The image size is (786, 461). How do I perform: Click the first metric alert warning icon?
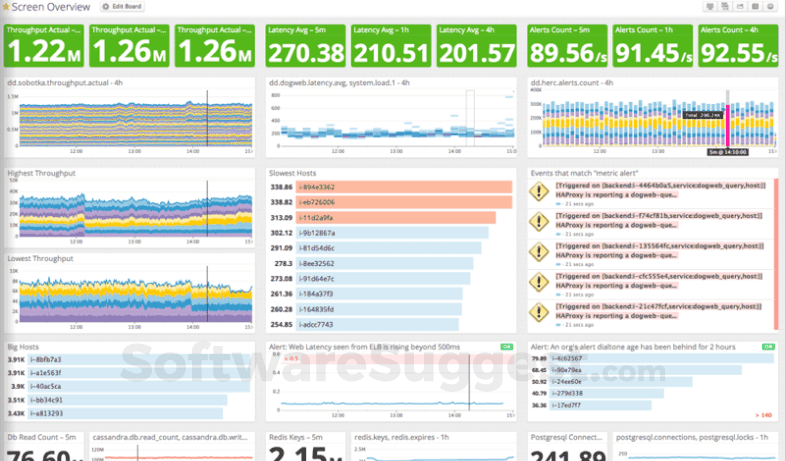point(539,191)
